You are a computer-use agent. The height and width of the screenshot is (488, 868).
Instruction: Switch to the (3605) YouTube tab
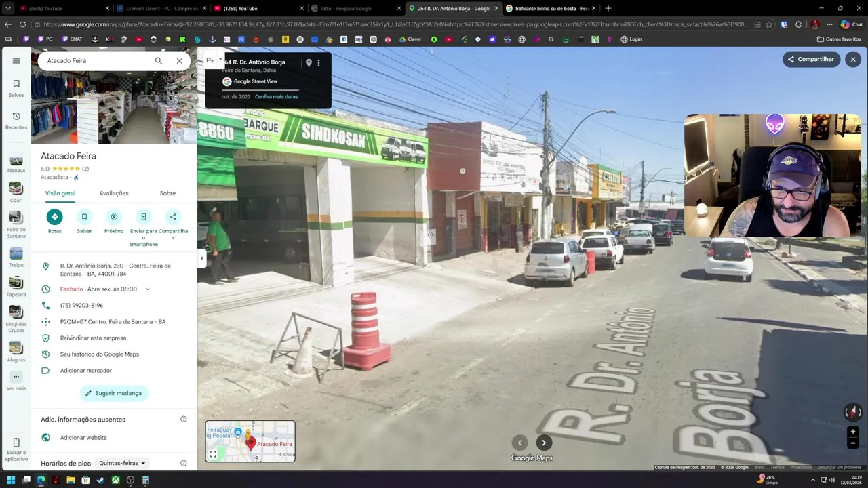(x=64, y=8)
